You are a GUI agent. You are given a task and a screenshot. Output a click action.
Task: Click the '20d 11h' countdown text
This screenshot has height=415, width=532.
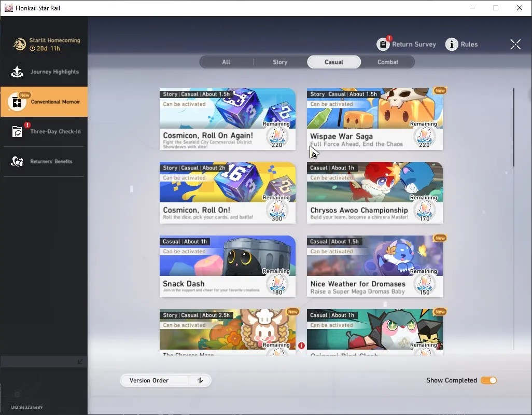[x=49, y=49]
